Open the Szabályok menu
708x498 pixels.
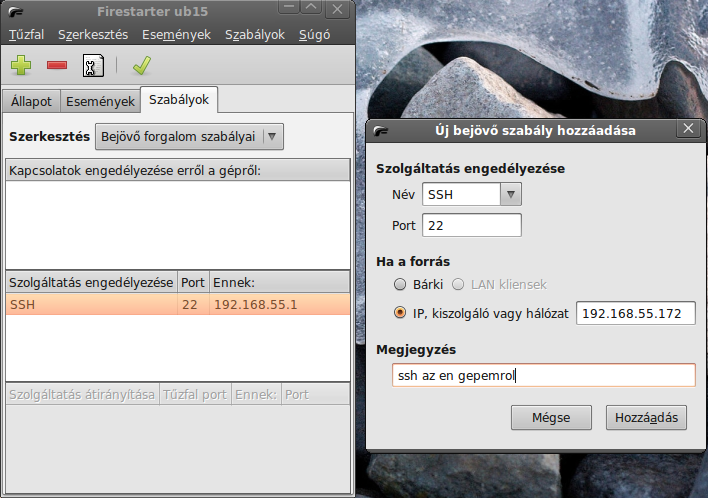pos(254,35)
